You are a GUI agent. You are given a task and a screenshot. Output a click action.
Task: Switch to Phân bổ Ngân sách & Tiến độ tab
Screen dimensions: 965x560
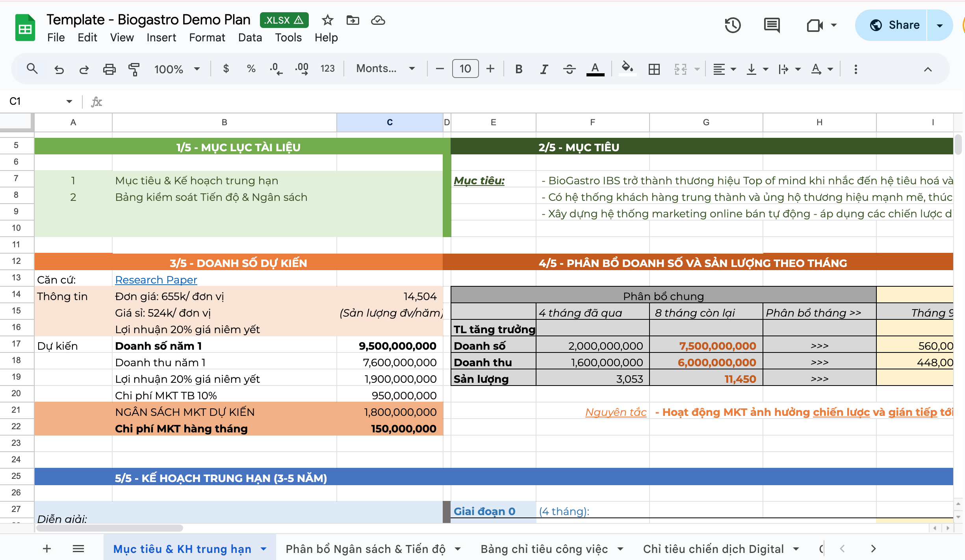click(365, 549)
